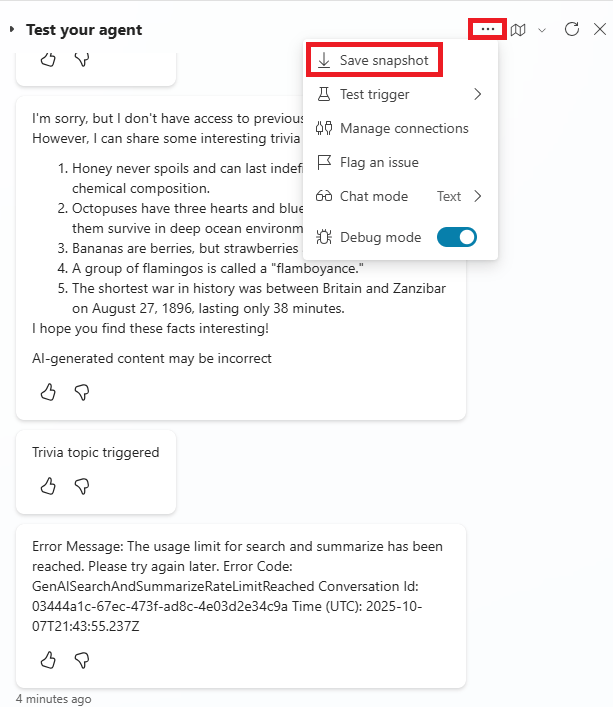Thumbs down the Trivia topic triggered message
The height and width of the screenshot is (707, 613).
(x=82, y=486)
